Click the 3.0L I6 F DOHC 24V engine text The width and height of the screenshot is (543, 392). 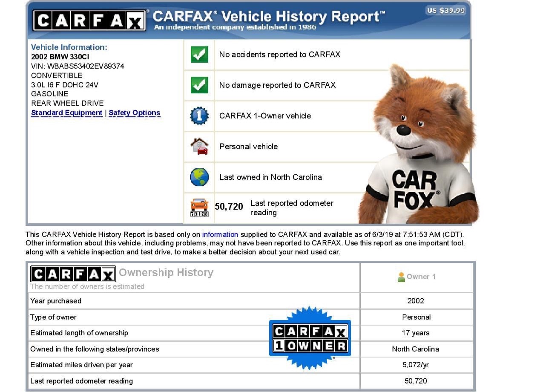(x=65, y=85)
